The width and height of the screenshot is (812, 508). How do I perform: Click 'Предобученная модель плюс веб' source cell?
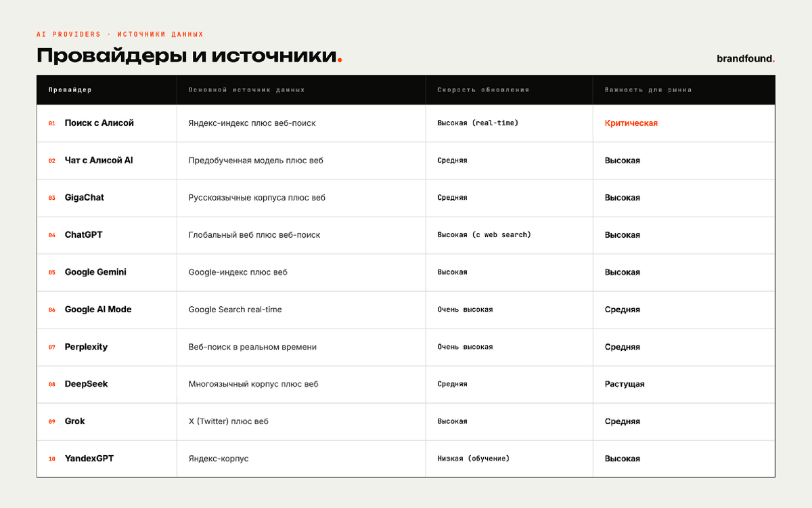(256, 161)
